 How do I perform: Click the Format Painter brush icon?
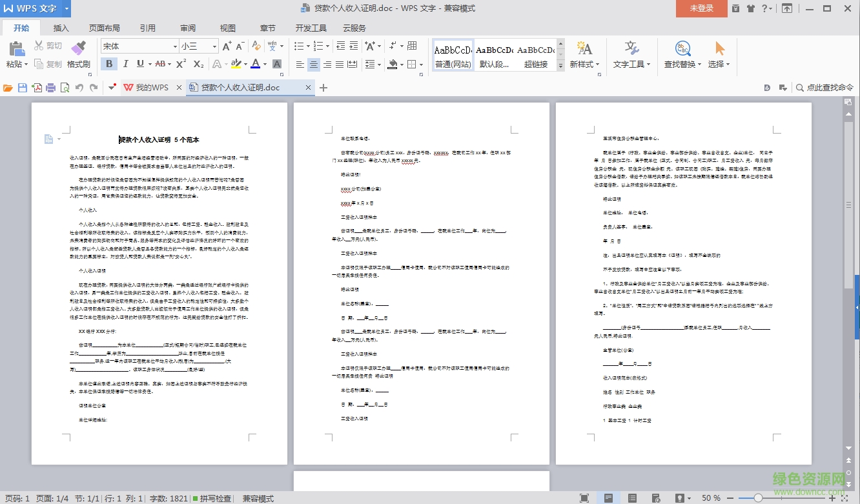point(78,48)
